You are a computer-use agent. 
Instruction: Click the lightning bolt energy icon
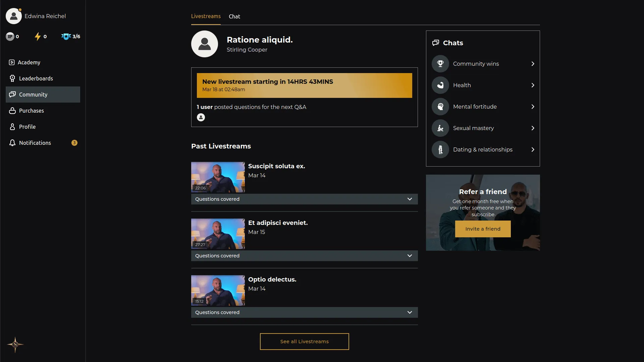pos(38,37)
